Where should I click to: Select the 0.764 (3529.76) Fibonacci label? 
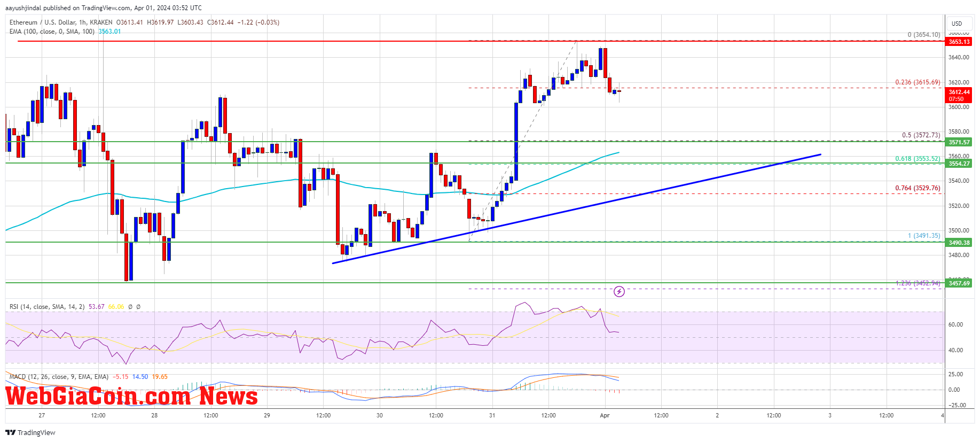point(918,188)
